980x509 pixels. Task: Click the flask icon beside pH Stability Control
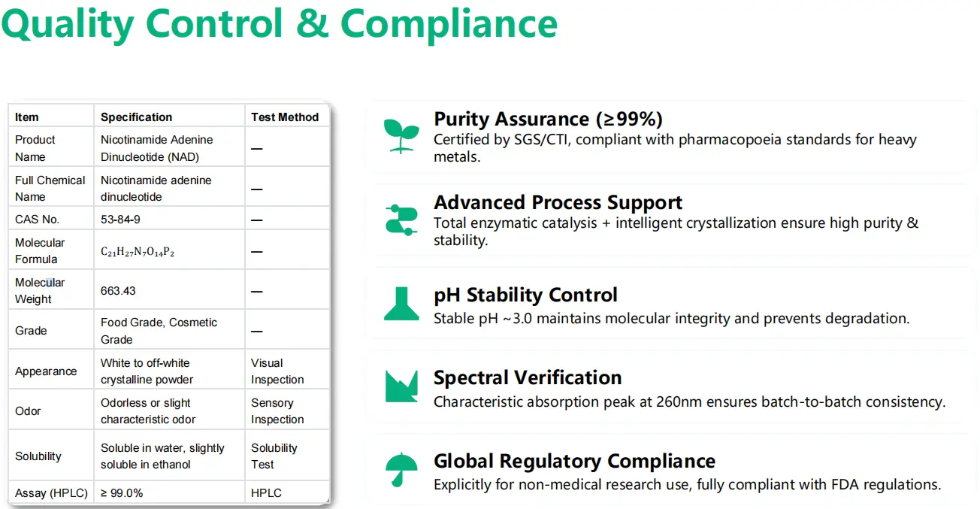pos(401,303)
